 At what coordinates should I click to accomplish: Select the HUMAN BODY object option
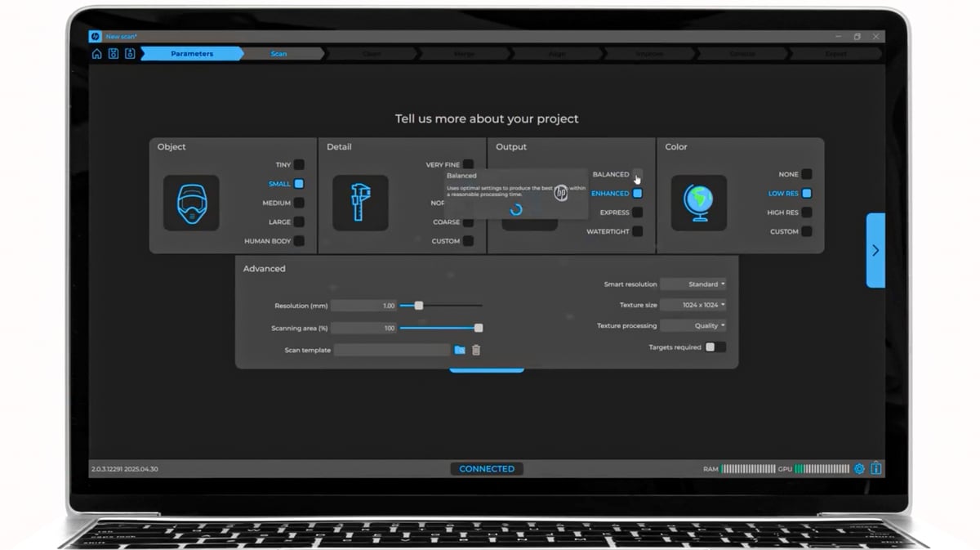299,241
